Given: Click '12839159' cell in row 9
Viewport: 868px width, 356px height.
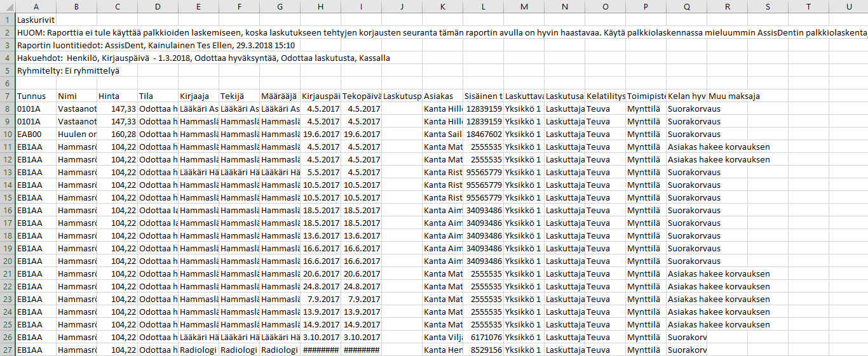Looking at the screenshot, I should click(483, 121).
